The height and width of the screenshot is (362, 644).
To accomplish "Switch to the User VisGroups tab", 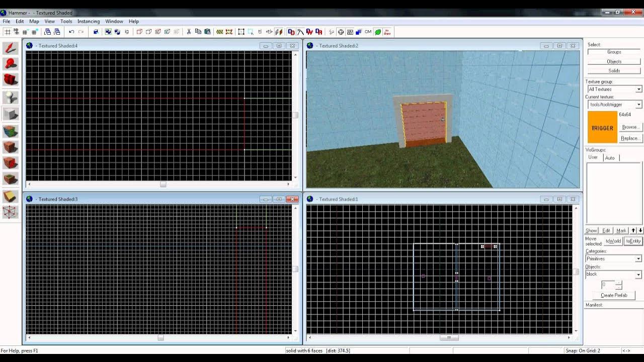I will tap(593, 157).
